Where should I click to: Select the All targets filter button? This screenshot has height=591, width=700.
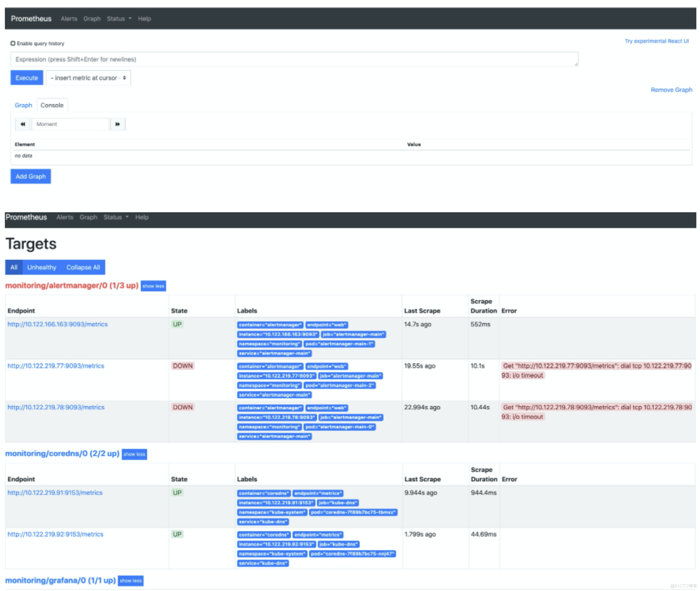[14, 267]
